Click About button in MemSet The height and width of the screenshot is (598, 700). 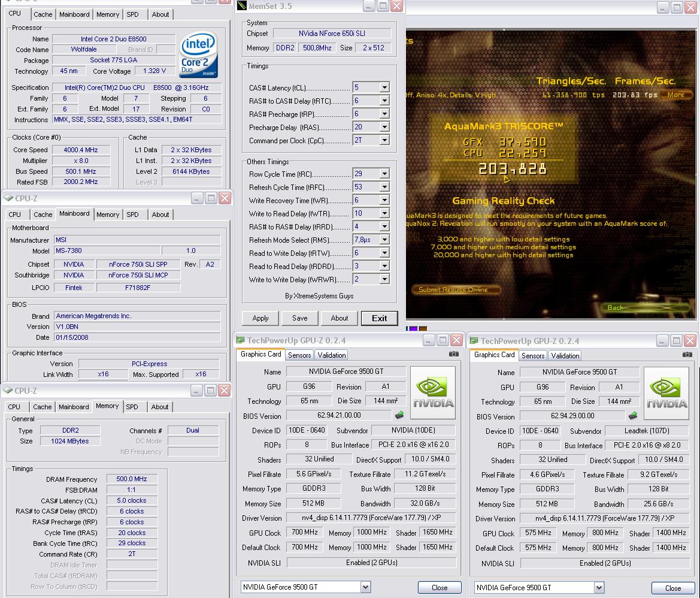click(x=340, y=318)
